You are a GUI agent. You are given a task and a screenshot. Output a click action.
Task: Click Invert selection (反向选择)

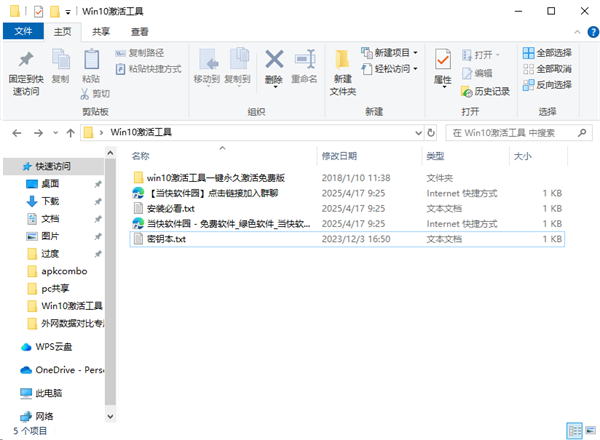548,85
